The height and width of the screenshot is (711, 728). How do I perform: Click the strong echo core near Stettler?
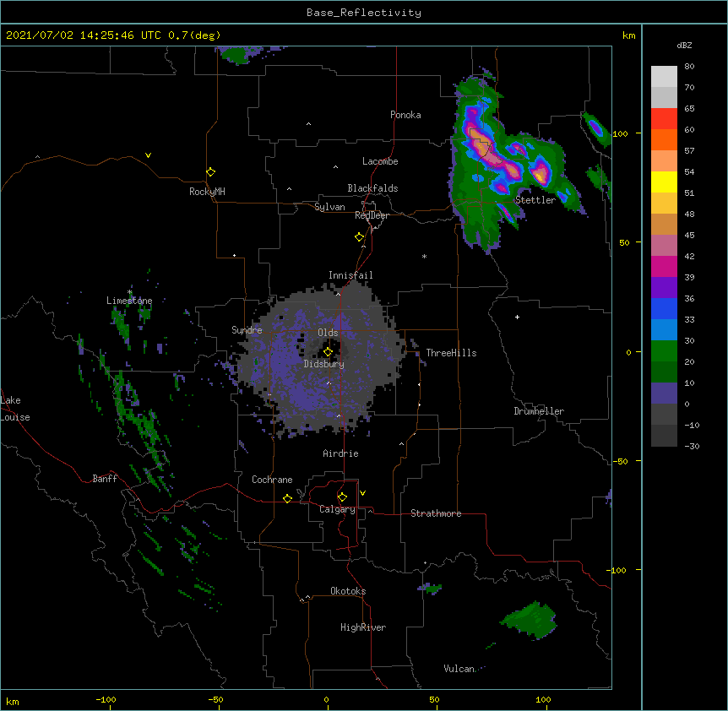[x=540, y=175]
